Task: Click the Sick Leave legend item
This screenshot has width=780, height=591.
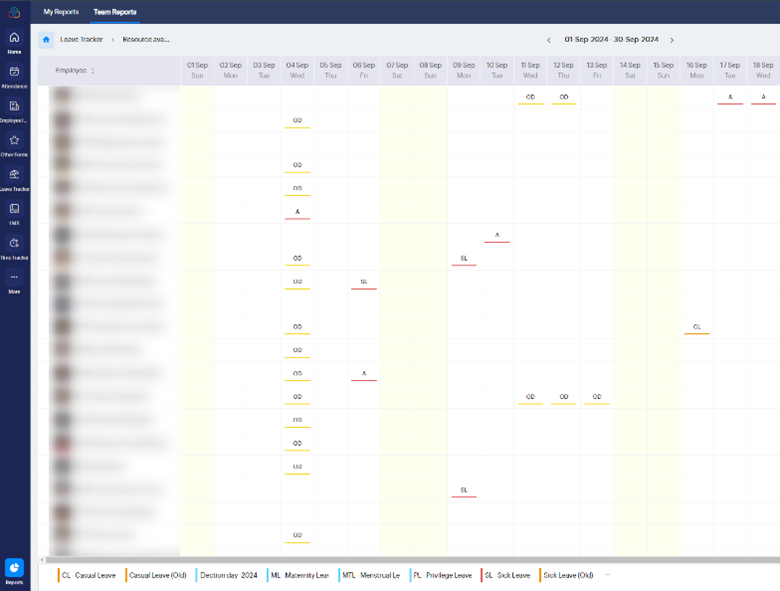Action: pos(506,575)
